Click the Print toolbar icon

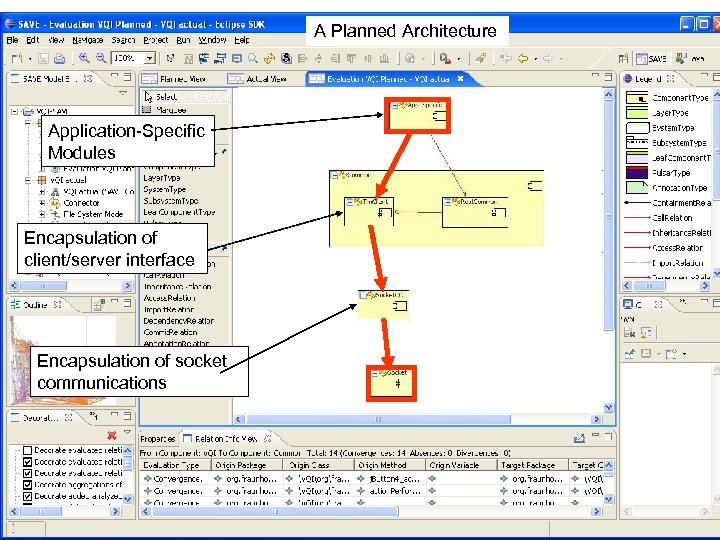coord(60,58)
